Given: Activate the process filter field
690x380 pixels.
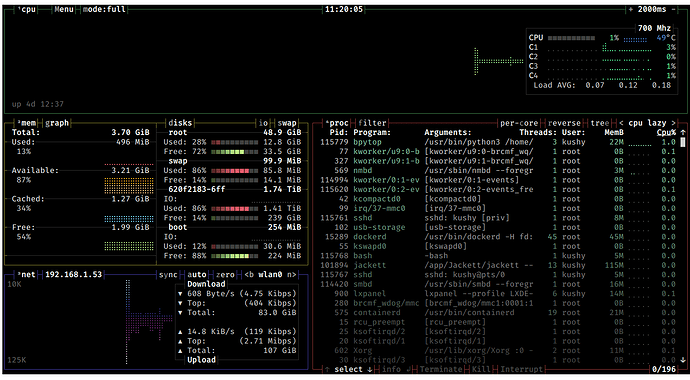Looking at the screenshot, I should [372, 123].
